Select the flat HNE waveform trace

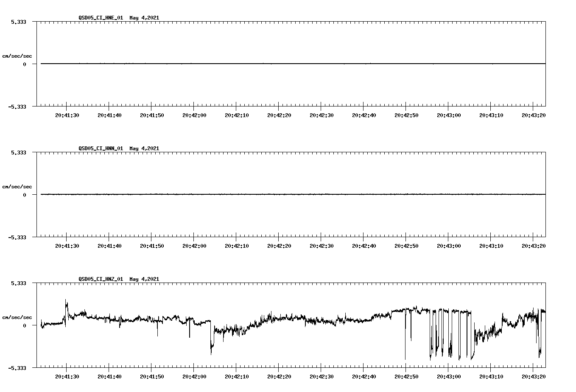pyautogui.click(x=254, y=64)
